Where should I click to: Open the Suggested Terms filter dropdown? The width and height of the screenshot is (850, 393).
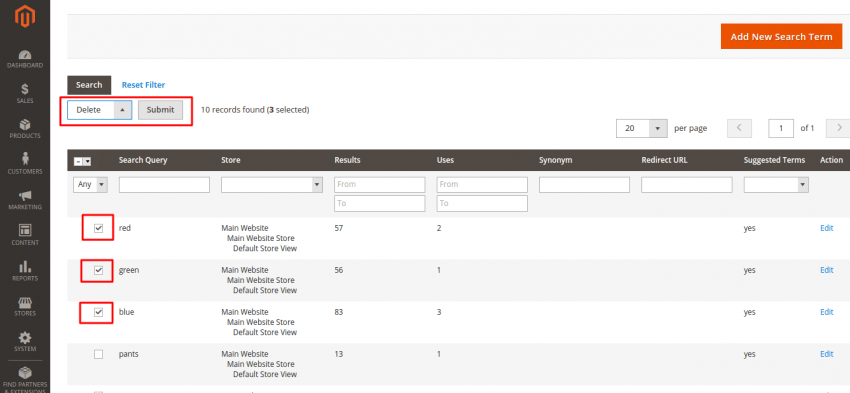[776, 185]
